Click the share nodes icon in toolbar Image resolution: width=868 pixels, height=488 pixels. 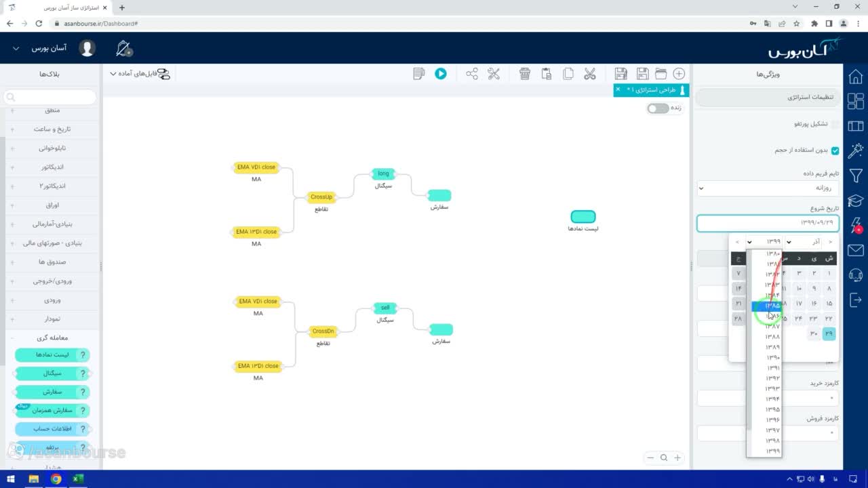click(472, 74)
